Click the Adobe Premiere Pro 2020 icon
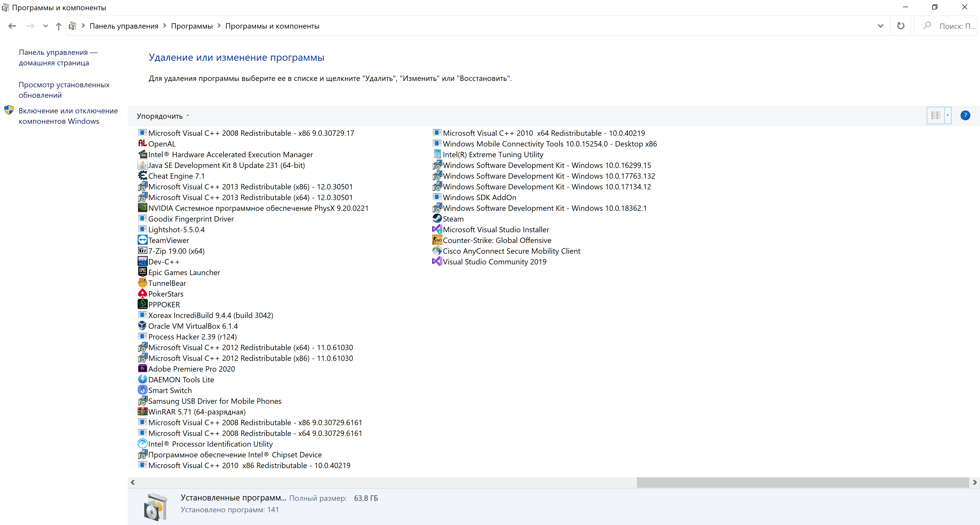Image resolution: width=980 pixels, height=525 pixels. click(142, 368)
